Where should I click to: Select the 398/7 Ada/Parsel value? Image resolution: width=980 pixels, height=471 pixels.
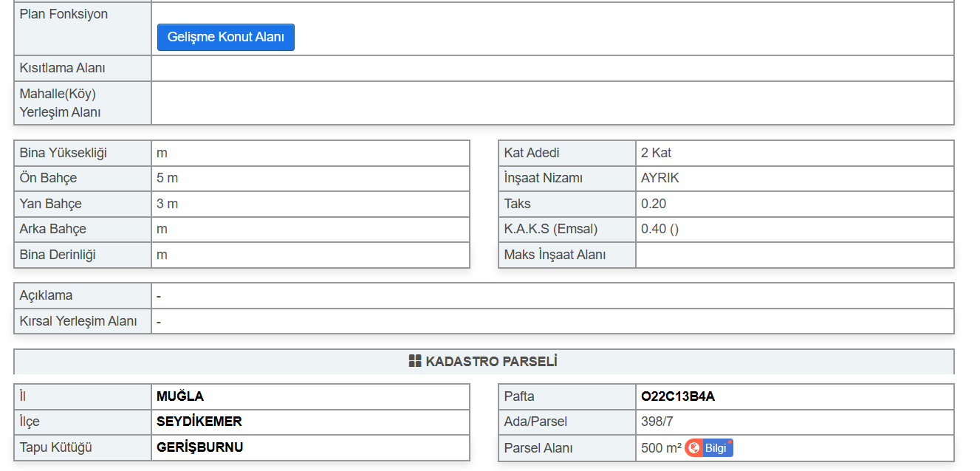pos(657,422)
